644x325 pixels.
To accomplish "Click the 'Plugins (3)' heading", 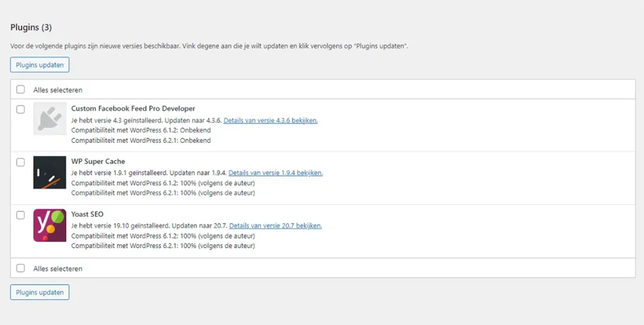I will pyautogui.click(x=31, y=27).
